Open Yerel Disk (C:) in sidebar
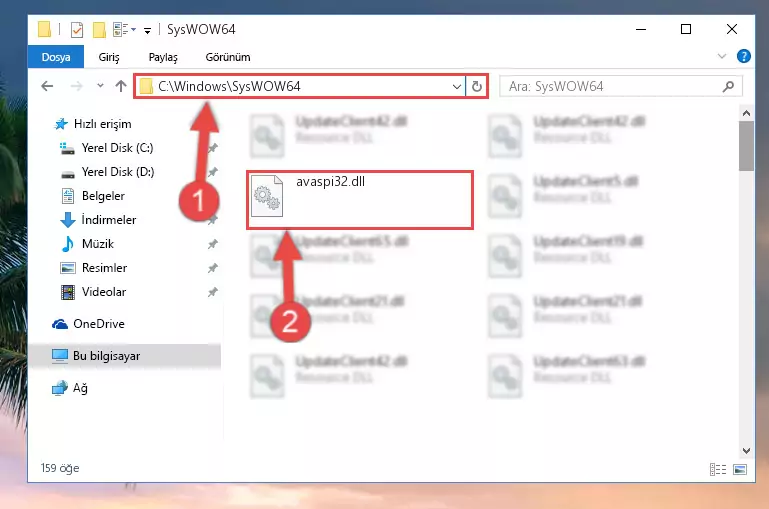This screenshot has width=769, height=509. (117, 148)
